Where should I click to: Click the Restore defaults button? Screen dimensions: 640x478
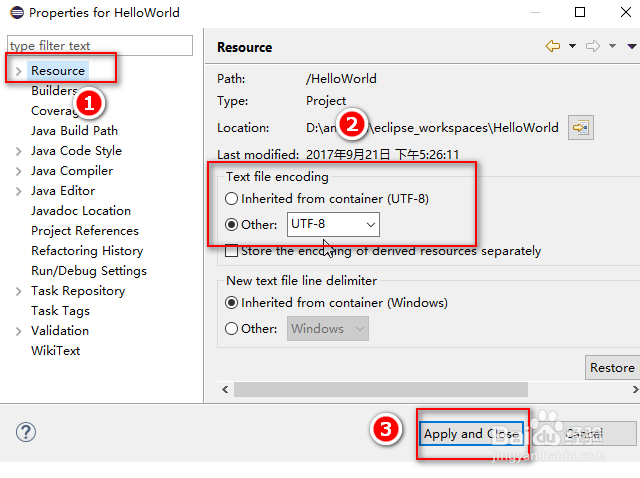tap(612, 367)
